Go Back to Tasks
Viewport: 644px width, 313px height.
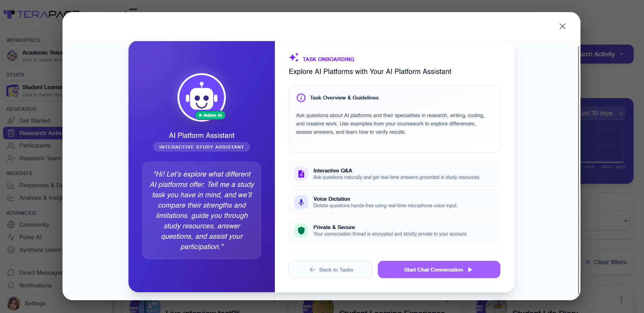[330, 269]
